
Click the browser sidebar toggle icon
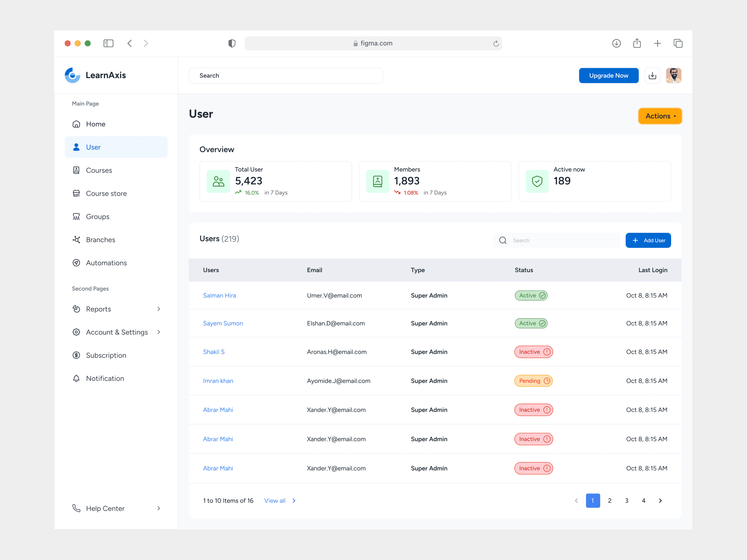click(x=108, y=43)
